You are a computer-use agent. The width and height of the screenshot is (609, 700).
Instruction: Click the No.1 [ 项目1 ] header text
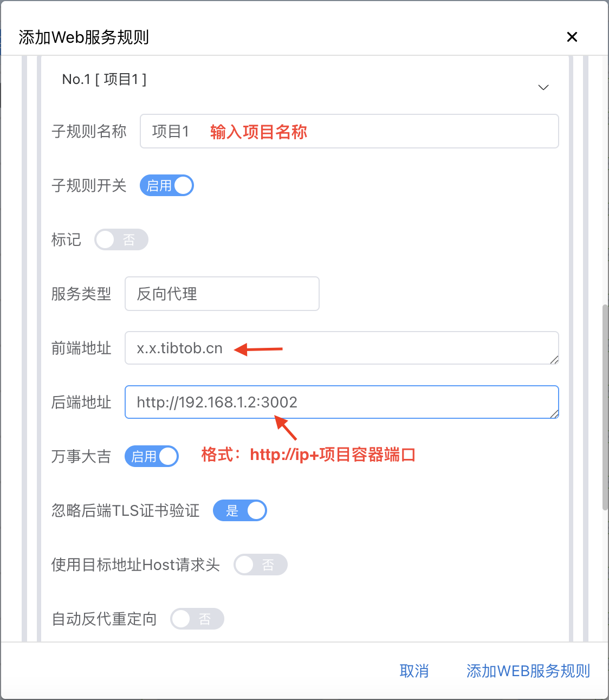pos(104,80)
